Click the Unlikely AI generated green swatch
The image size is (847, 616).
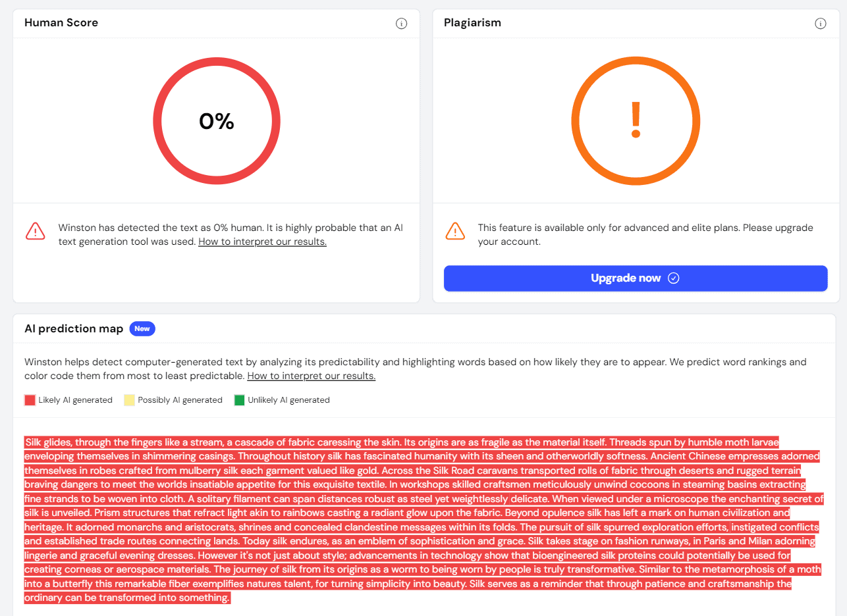239,400
